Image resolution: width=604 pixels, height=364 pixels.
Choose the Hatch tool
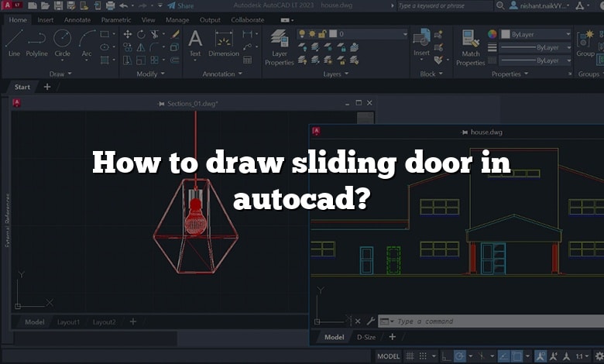point(105,60)
